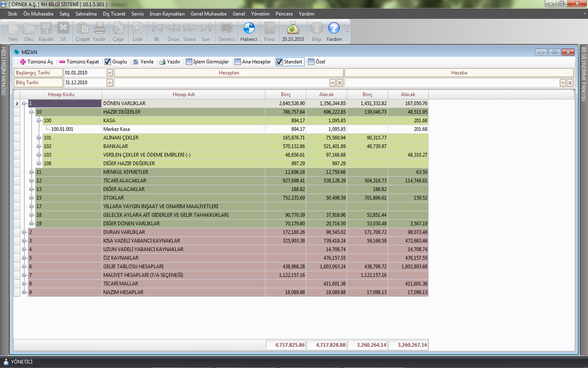
Task: Tick the Ana Hesaplar checkbox
Action: 238,62
